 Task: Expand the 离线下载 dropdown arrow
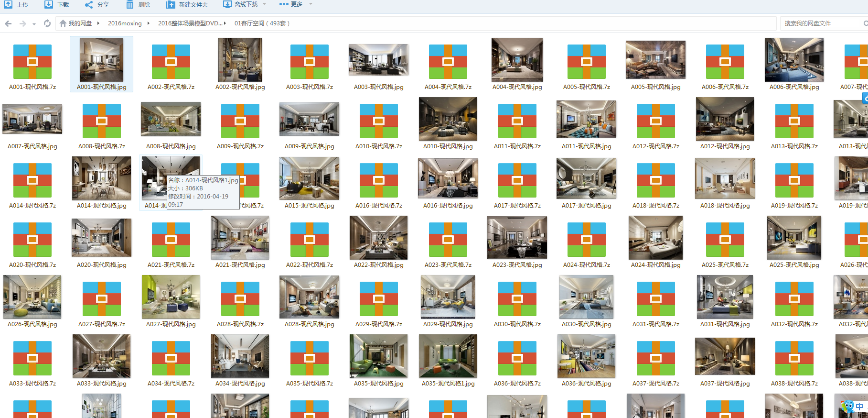tap(265, 4)
